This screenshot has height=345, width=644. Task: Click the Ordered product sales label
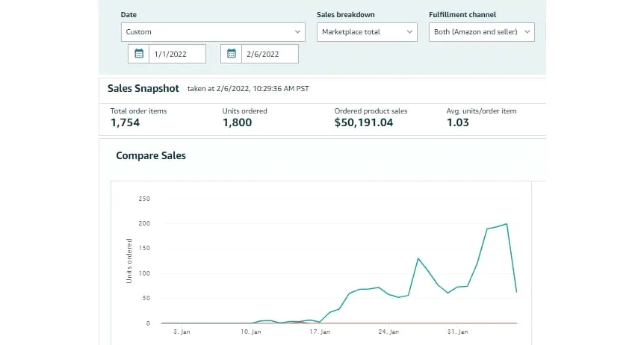371,111
